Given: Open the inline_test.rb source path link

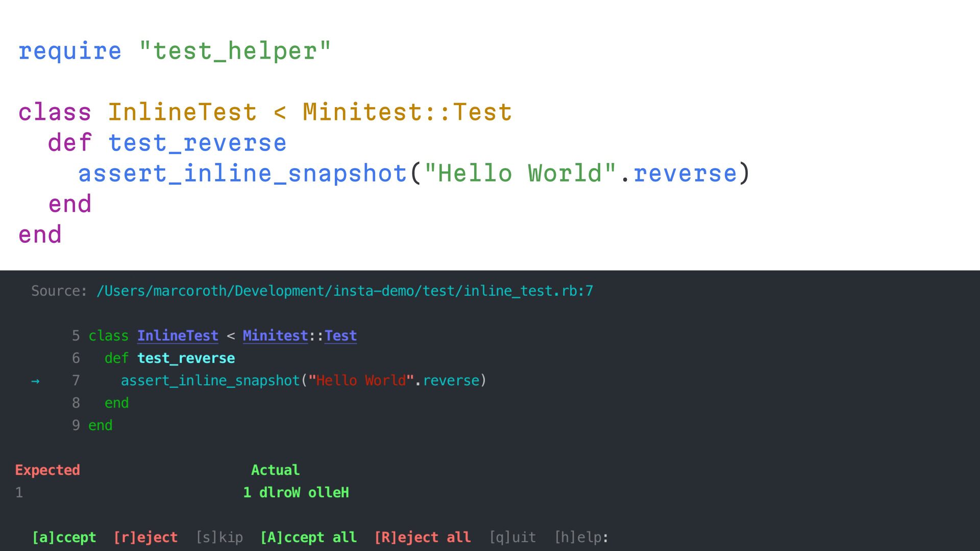Looking at the screenshot, I should pos(345,291).
